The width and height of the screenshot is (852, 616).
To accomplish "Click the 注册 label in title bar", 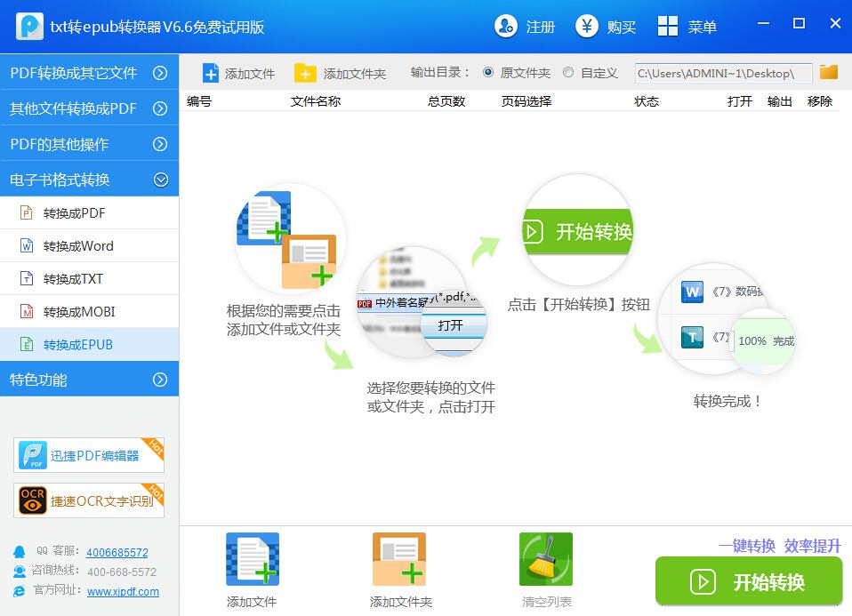I will pyautogui.click(x=540, y=27).
